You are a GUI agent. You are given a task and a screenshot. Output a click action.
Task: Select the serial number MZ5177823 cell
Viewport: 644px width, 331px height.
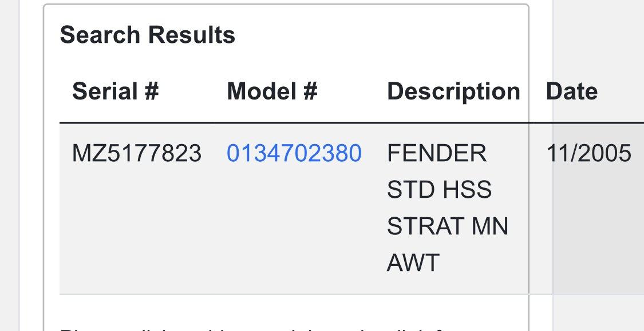point(136,153)
